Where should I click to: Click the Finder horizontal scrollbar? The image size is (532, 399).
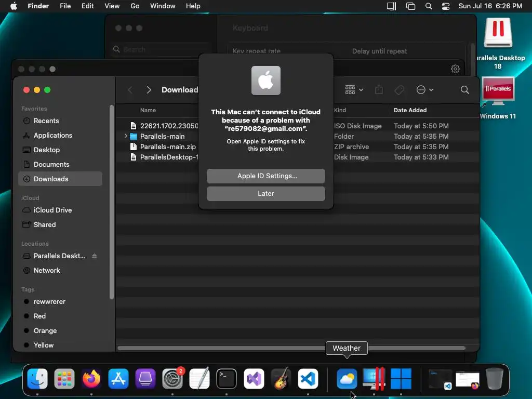coord(291,348)
